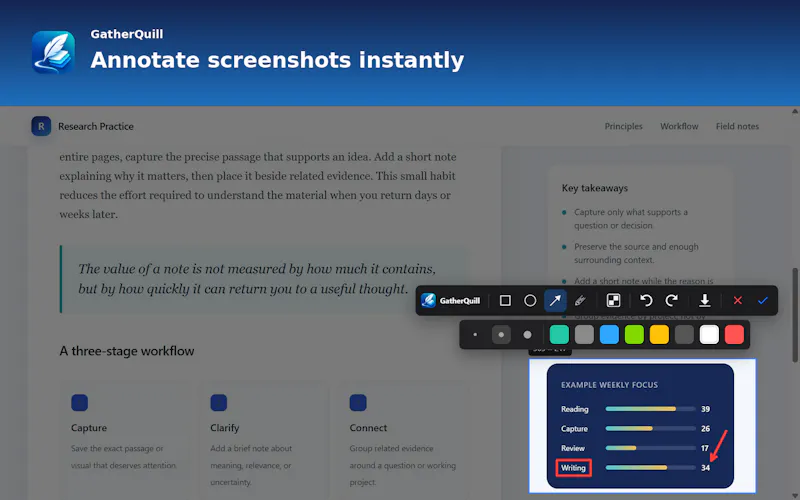This screenshot has width=800, height=500.
Task: Click the page vertical scrollbar thumb
Action: point(795,315)
